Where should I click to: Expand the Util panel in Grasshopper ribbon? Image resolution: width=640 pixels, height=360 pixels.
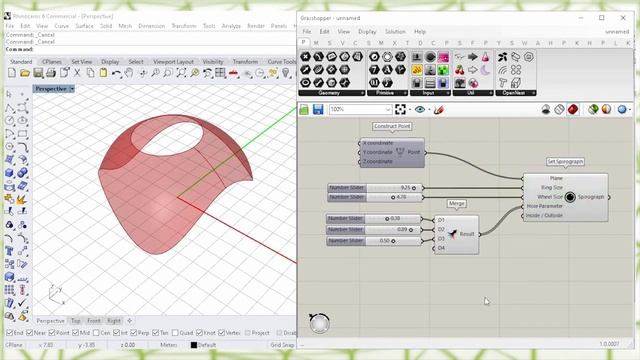point(491,93)
